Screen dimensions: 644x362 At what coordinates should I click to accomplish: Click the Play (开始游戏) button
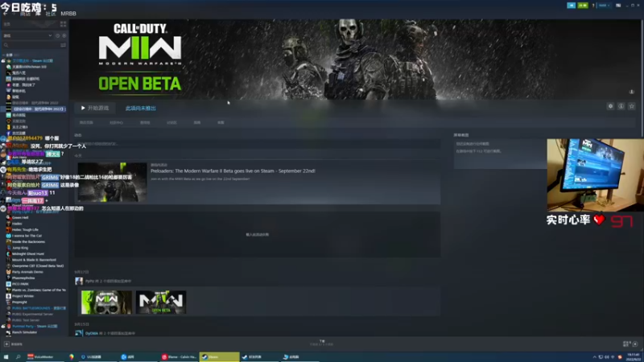pos(95,108)
